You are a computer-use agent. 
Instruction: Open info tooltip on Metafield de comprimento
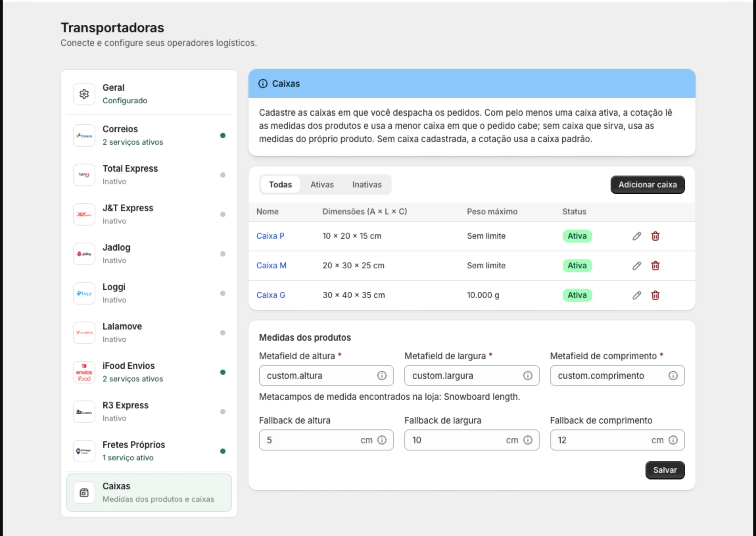pos(673,376)
